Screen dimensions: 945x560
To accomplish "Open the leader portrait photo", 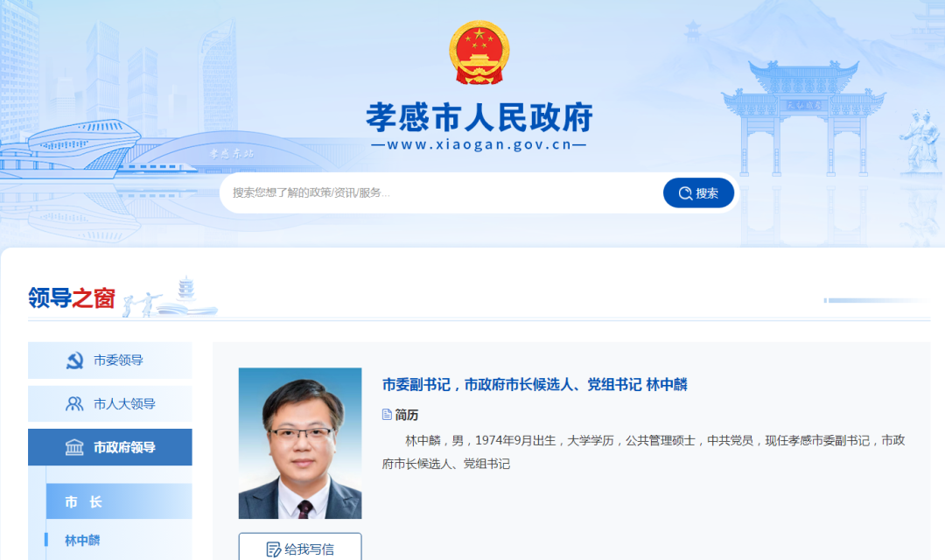I will tap(300, 443).
